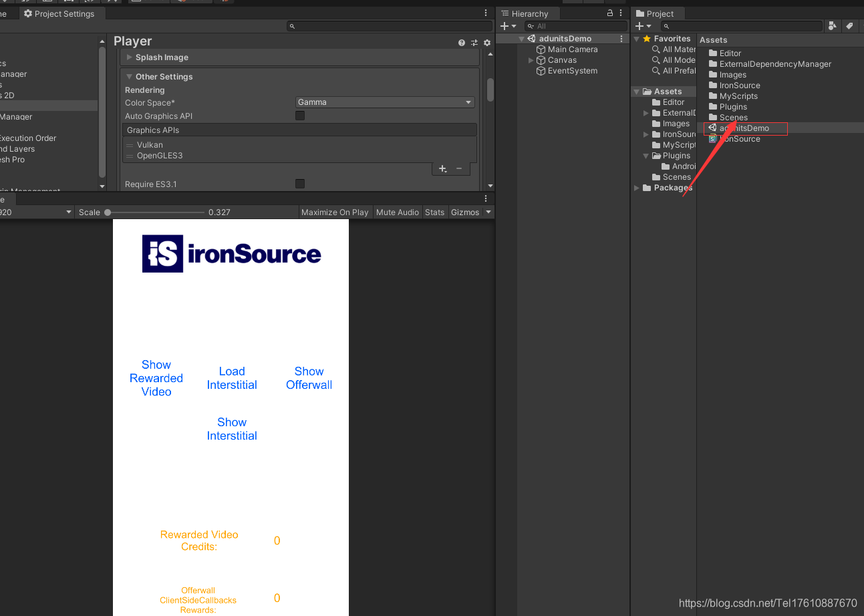The width and height of the screenshot is (864, 616).
Task: Select the IronSource script asset icon
Action: 713,139
